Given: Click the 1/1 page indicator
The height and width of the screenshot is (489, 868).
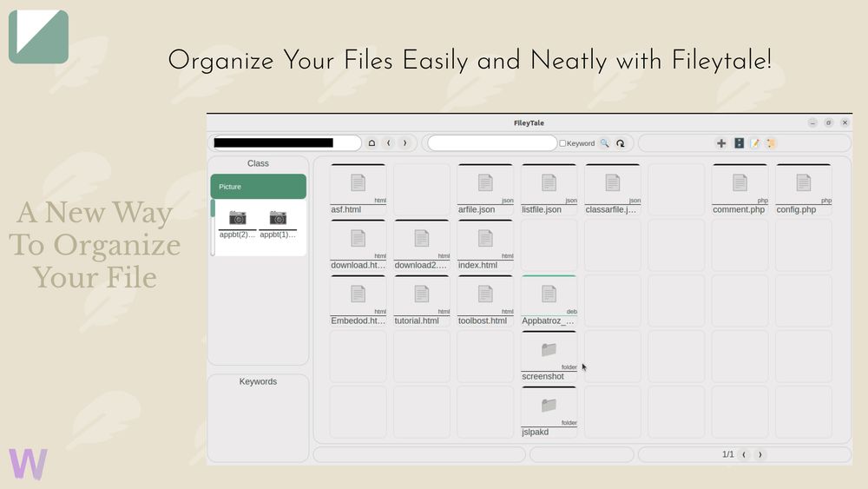Looking at the screenshot, I should (728, 454).
